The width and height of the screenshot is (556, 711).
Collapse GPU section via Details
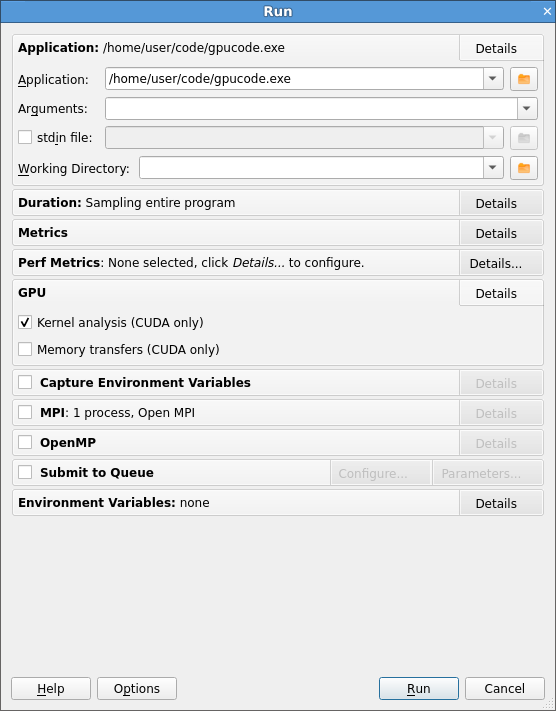[501, 293]
